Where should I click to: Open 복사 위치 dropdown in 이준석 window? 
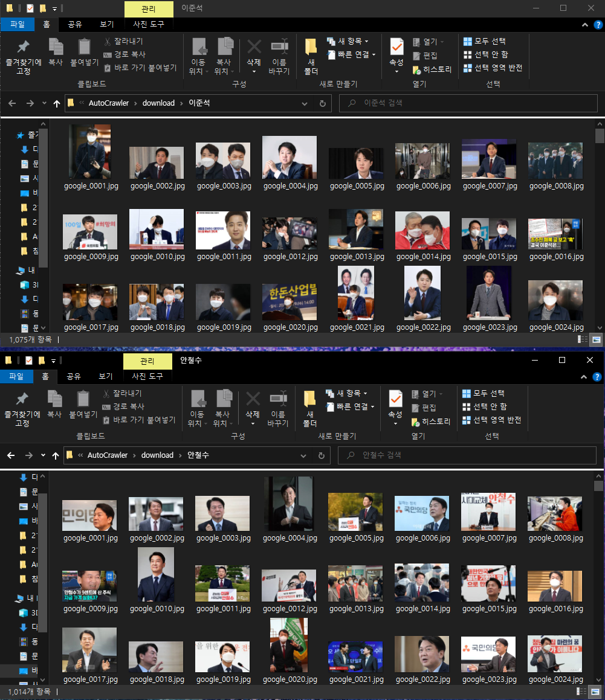[x=224, y=57]
